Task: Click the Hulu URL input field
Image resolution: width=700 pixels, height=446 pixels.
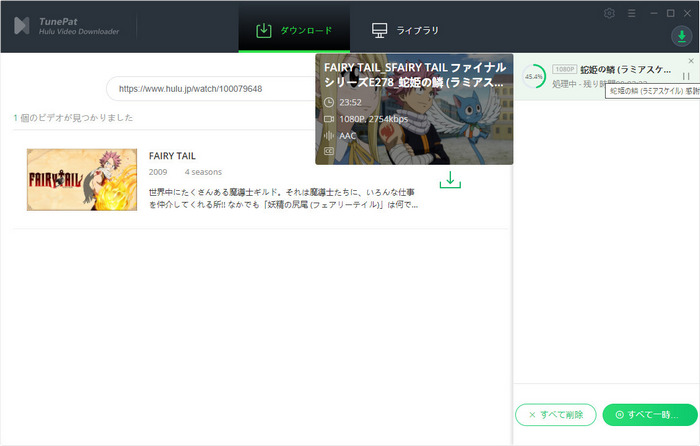Action: coord(212,89)
